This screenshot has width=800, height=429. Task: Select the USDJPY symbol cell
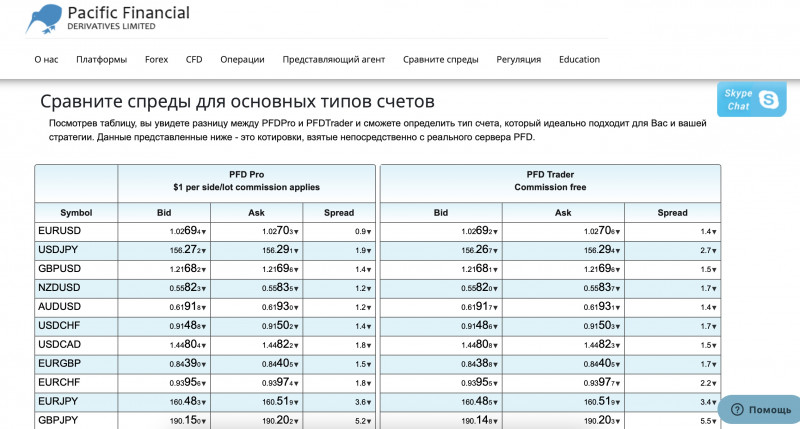click(76, 250)
